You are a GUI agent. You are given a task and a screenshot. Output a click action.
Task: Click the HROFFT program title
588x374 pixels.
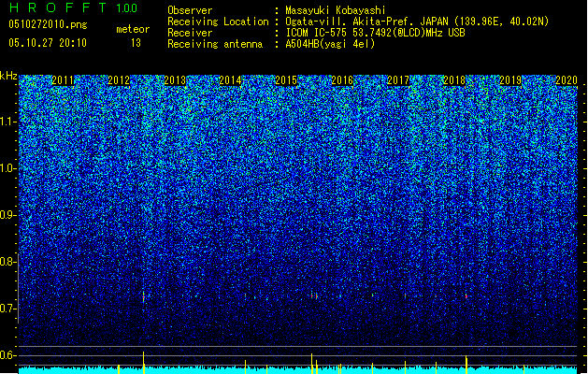click(58, 7)
